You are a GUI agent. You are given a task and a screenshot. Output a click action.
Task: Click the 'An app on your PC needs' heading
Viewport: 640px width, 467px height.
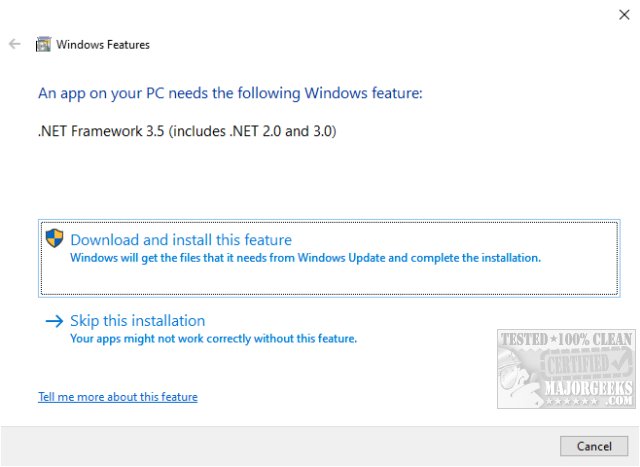tap(230, 93)
